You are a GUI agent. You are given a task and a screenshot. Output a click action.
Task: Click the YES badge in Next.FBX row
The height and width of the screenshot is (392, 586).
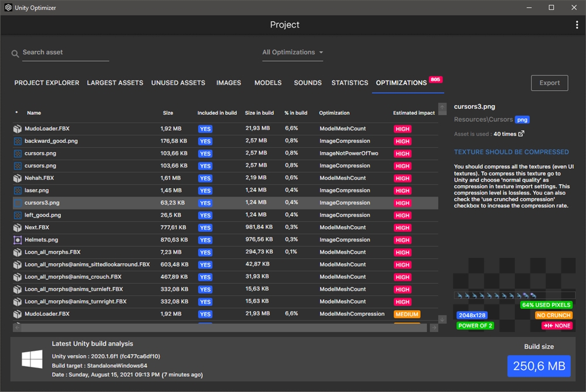(205, 227)
